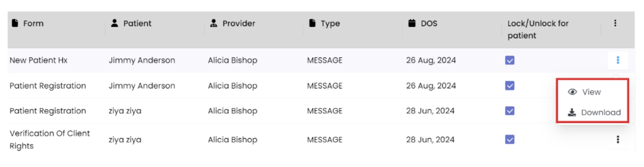
Task: Toggle lock checkbox for Jimmy Anderson's Patient Registration
Action: pyautogui.click(x=510, y=86)
